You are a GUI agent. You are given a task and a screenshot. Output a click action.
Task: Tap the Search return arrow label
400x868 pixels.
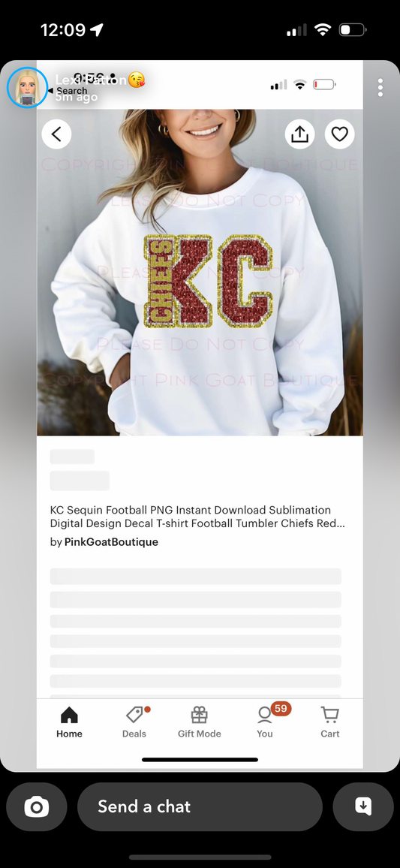(68, 91)
